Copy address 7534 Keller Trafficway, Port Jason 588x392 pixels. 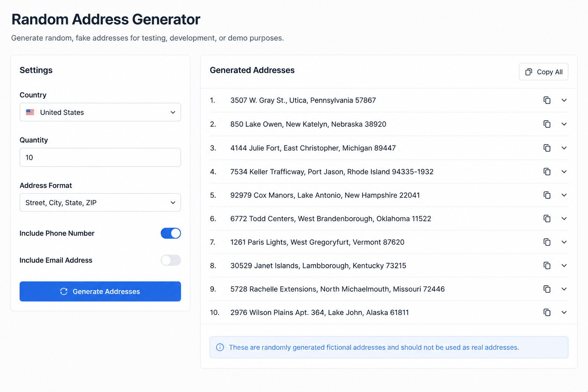pos(547,171)
